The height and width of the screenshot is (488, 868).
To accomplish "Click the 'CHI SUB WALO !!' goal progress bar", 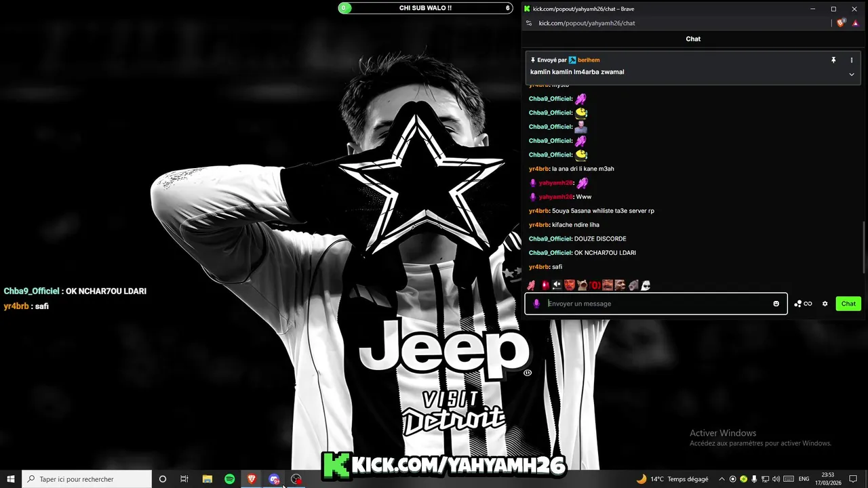I will tap(425, 8).
